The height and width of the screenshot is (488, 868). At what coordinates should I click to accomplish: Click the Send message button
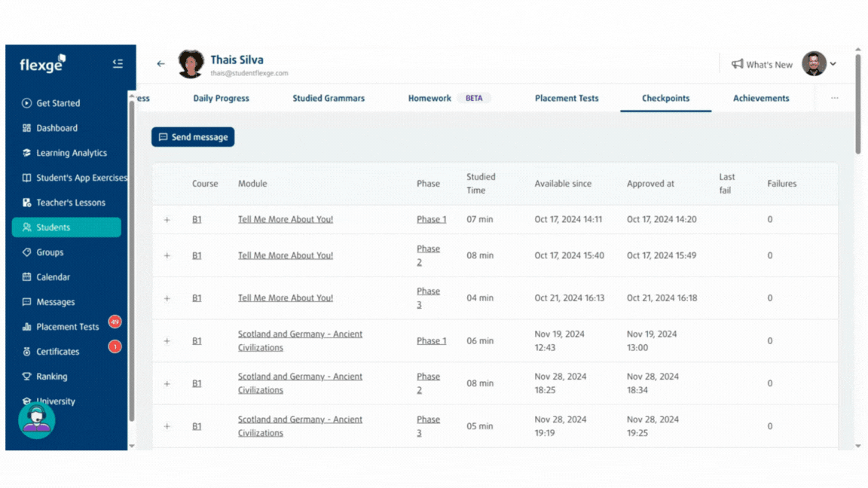coord(193,137)
